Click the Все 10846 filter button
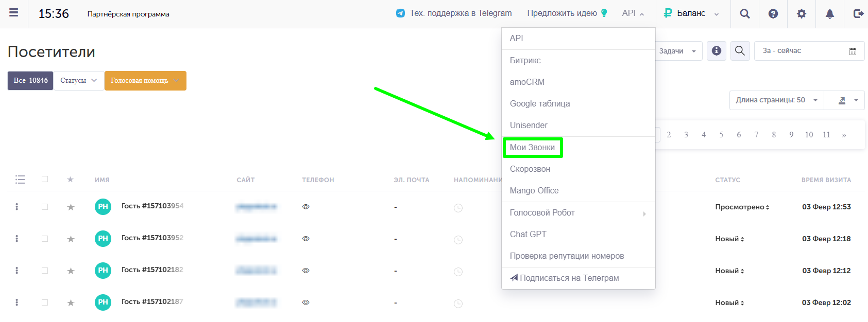Screen dimensions: 868x322 (30, 81)
